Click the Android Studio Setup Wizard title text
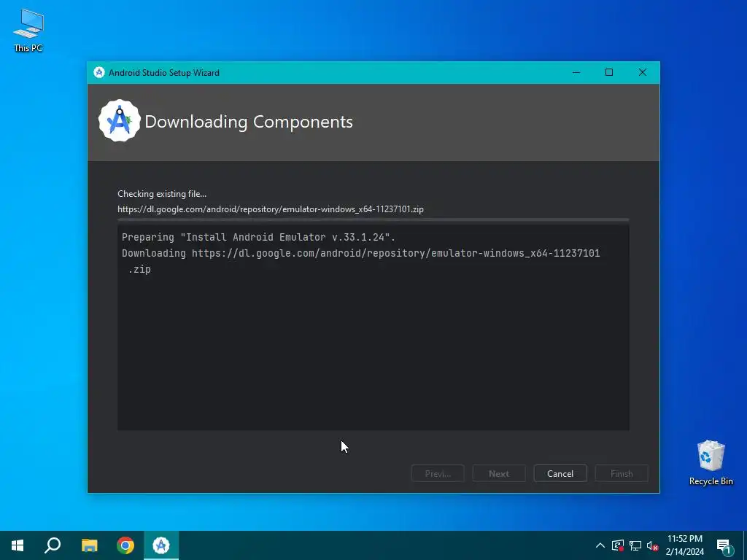 164,73
